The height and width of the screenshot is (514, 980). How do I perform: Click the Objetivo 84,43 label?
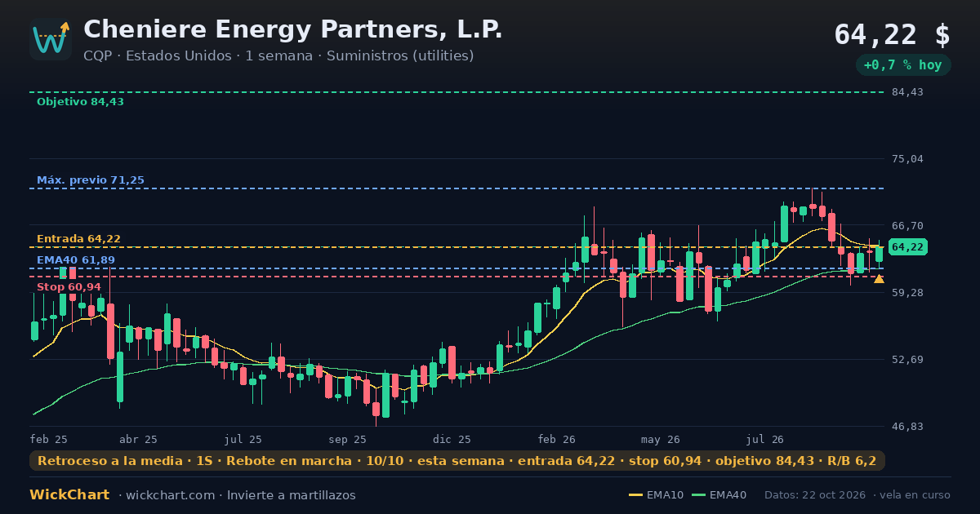80,102
